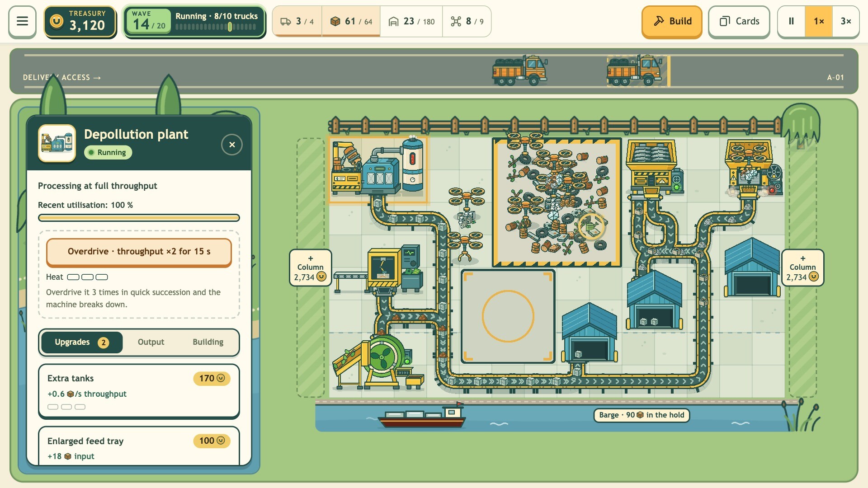
Task: Select the crates counter 61 / 64
Action: point(351,21)
